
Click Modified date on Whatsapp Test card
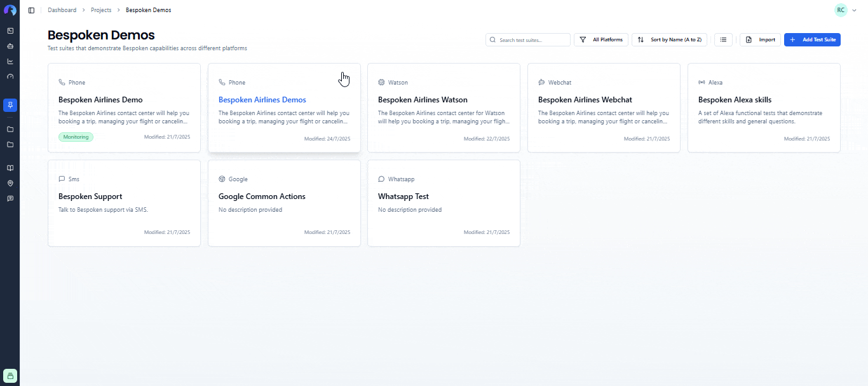(487, 233)
